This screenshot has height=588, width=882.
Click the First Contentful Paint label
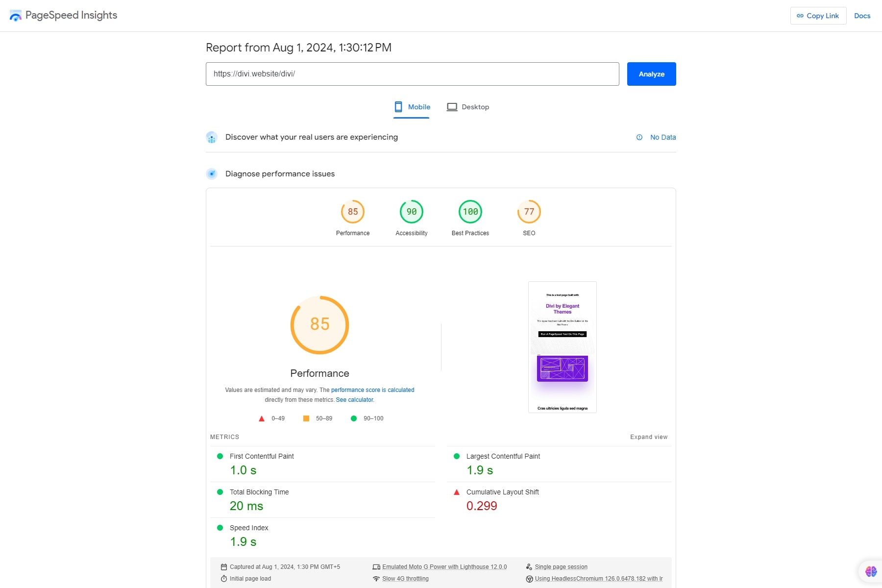point(262,456)
